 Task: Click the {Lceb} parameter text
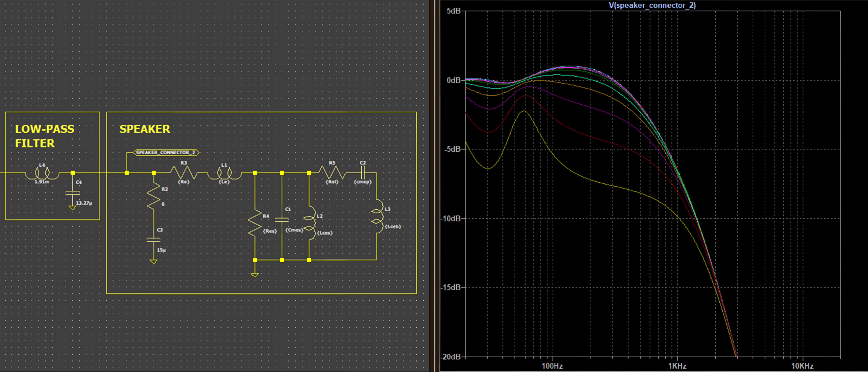coord(393,227)
